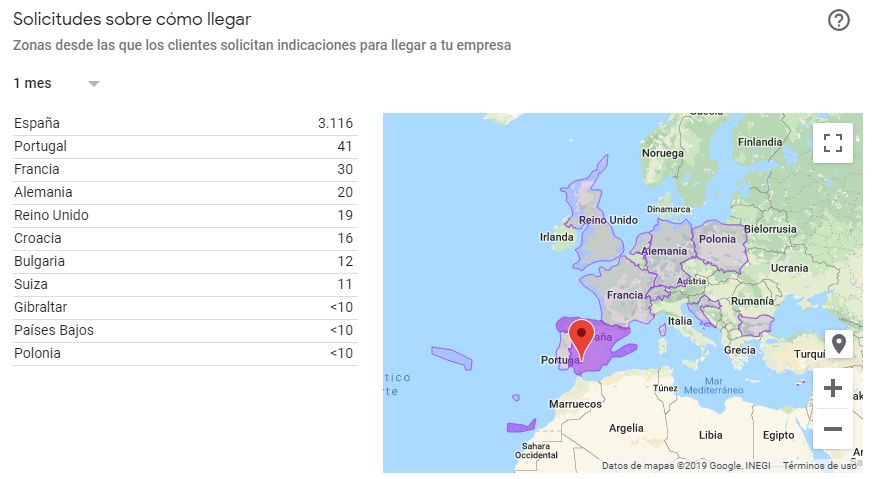This screenshot has height=479, width=874.
Task: Click the Francia row in table
Action: pos(184,169)
